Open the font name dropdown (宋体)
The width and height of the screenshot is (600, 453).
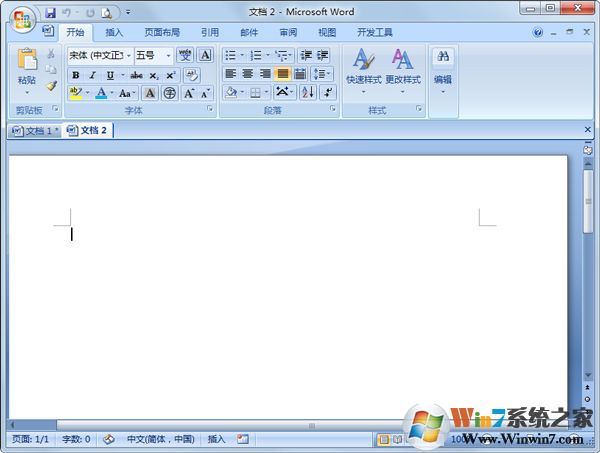pos(129,56)
